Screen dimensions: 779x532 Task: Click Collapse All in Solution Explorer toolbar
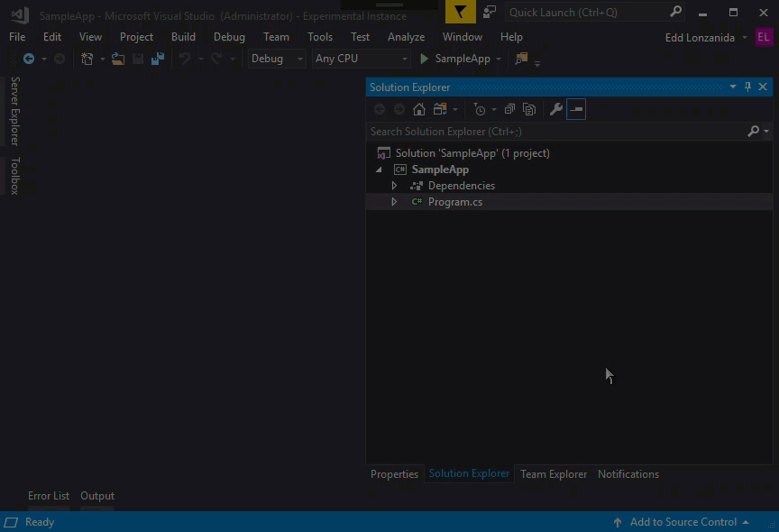pos(509,109)
